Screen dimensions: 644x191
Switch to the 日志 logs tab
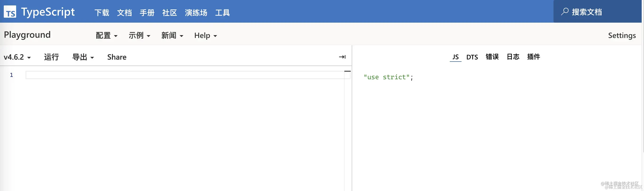(x=513, y=57)
